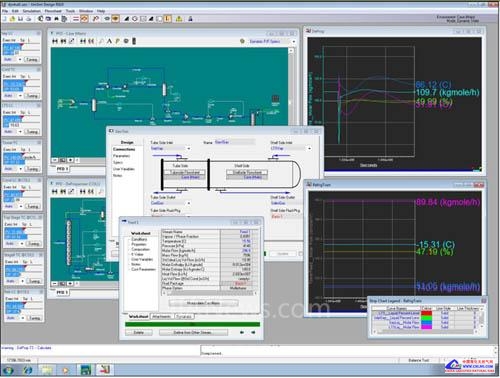Open a new case with first toolbar icon
Viewport: 500px width, 378px height.
5,19
